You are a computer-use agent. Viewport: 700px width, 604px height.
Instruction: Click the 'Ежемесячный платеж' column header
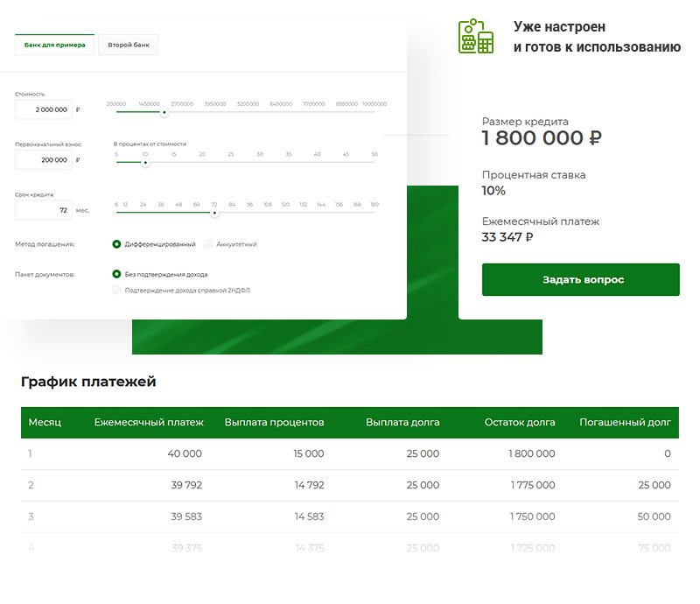149,422
